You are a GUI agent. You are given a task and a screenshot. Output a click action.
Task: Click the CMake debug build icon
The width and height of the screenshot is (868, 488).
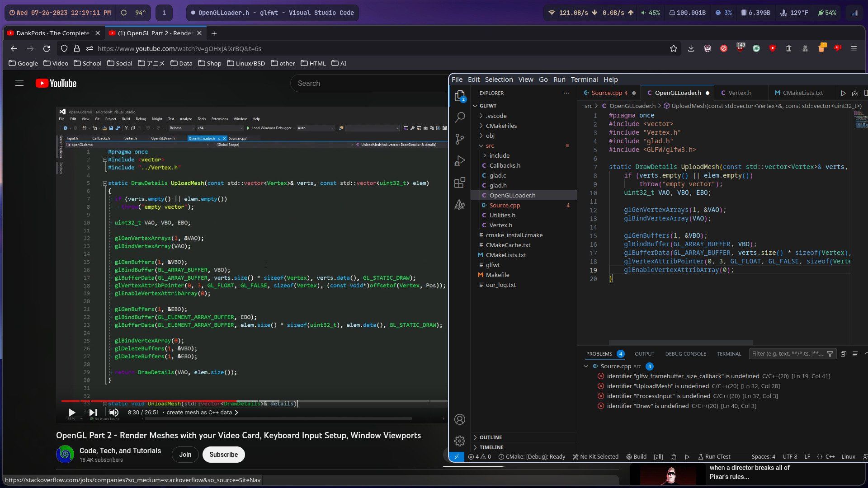point(673,456)
